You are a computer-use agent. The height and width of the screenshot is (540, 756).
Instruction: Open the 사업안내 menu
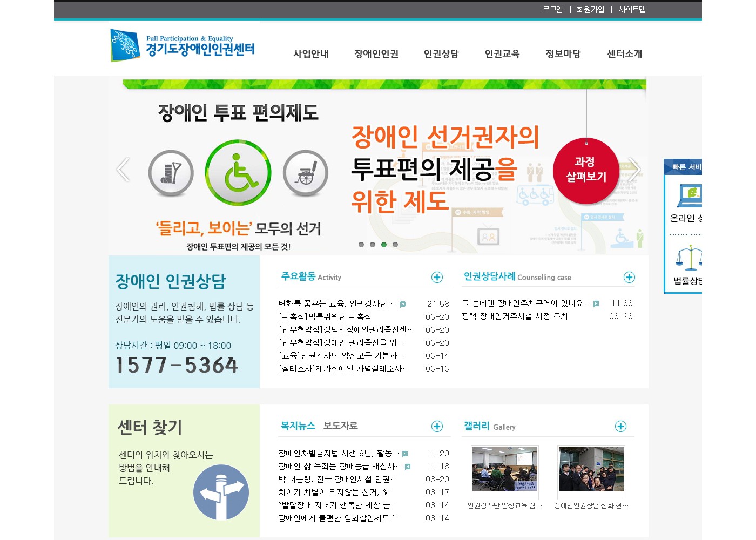coord(310,54)
